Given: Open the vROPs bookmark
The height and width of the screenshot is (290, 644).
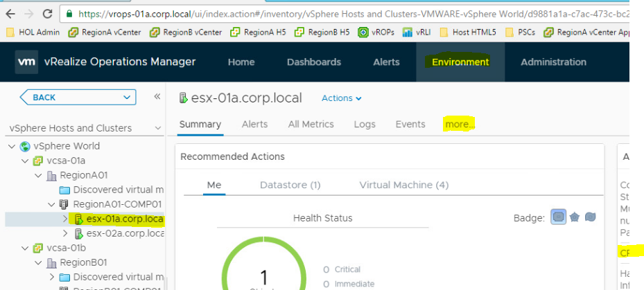Looking at the screenshot, I should point(376,32).
